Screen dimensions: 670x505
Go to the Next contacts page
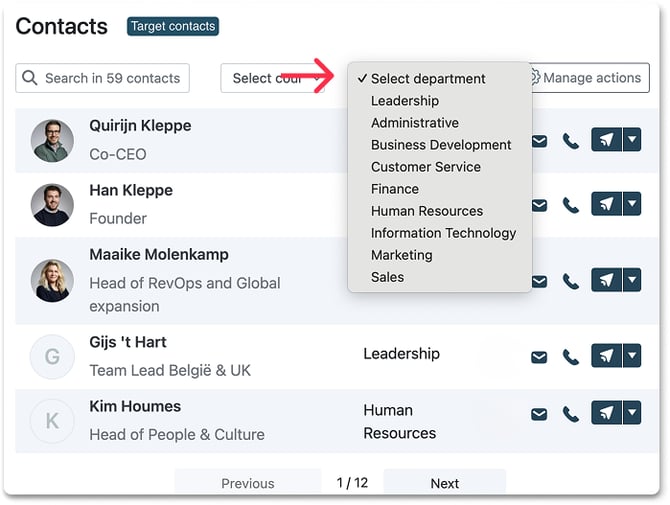(444, 483)
